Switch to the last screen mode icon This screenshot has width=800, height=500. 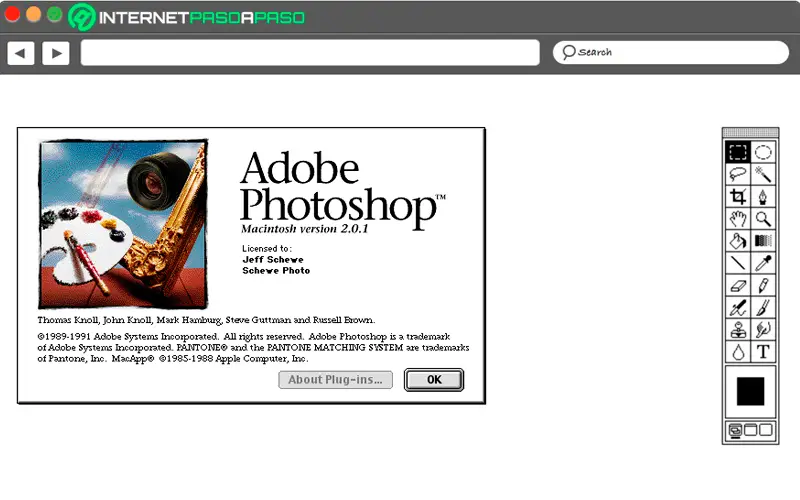766,430
